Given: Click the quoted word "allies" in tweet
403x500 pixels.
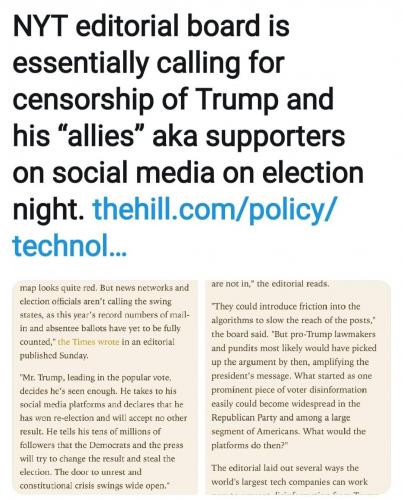Looking at the screenshot, I should pyautogui.click(x=101, y=136).
